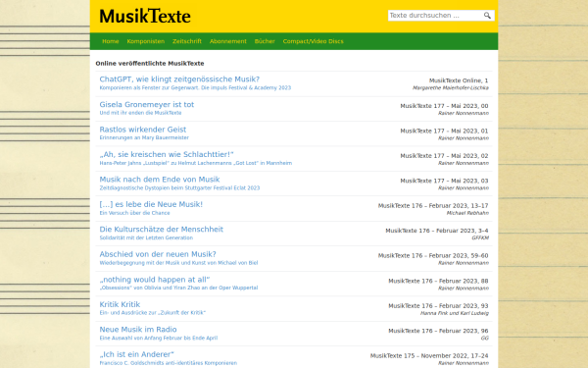Screen dimensions: 588x368
Task: Open '„nothing would happen at all"' article
Action: click(x=155, y=280)
